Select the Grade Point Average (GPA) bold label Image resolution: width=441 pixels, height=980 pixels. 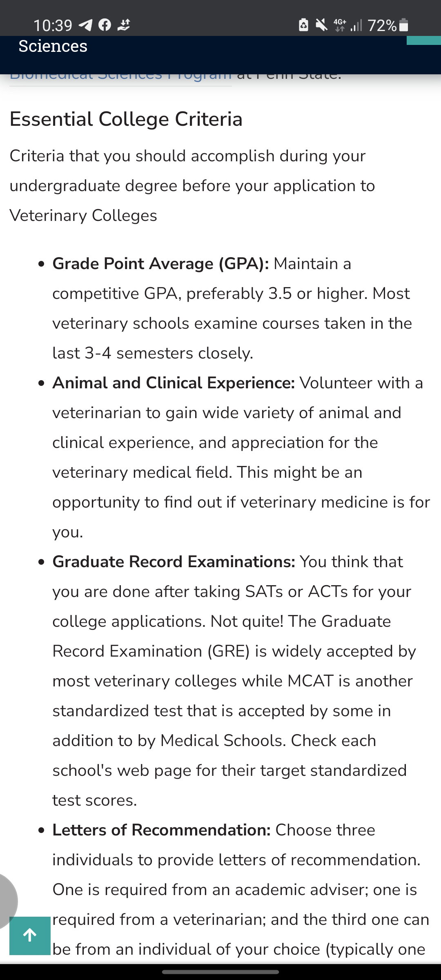[160, 264]
